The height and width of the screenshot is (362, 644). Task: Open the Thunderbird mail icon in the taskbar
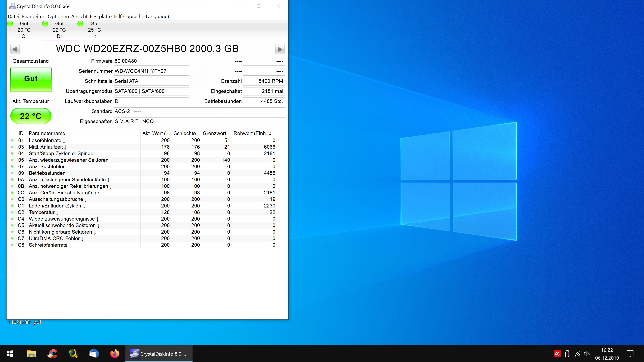pos(94,353)
